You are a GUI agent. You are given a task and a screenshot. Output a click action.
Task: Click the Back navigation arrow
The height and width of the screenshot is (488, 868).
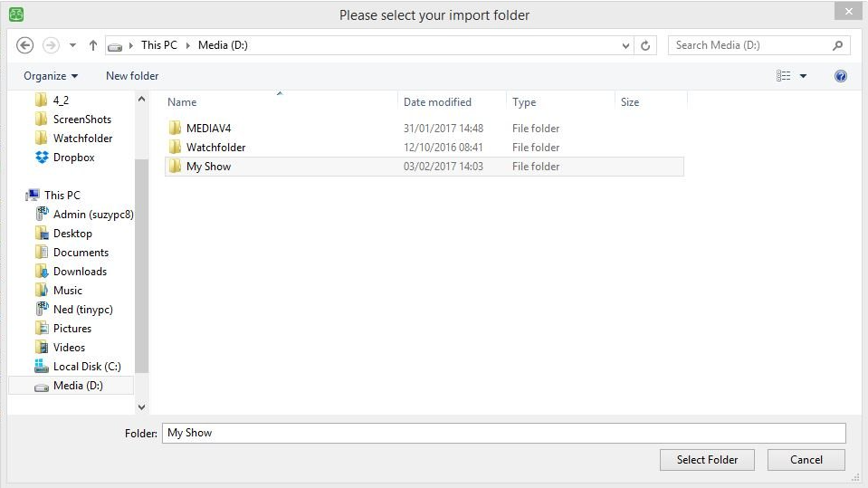tap(24, 45)
